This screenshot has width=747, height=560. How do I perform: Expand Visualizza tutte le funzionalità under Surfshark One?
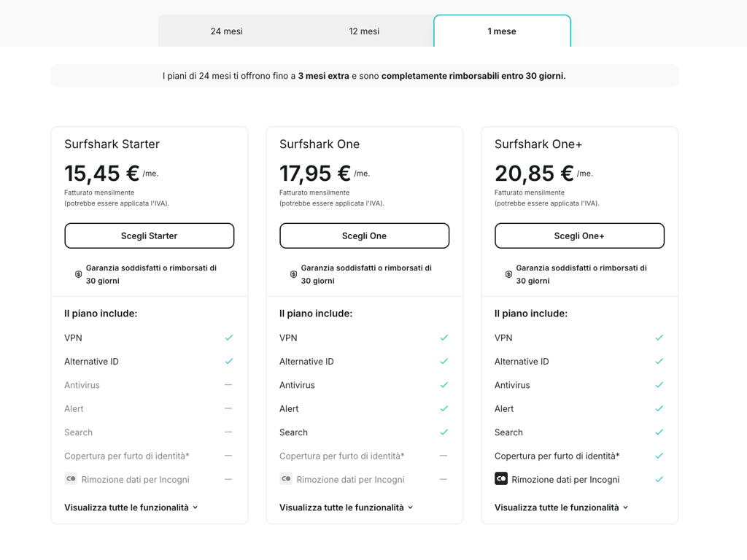tap(346, 507)
